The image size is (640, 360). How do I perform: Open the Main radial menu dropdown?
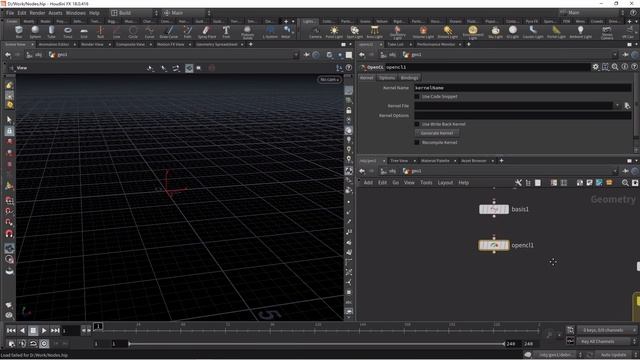pyautogui.click(x=187, y=13)
